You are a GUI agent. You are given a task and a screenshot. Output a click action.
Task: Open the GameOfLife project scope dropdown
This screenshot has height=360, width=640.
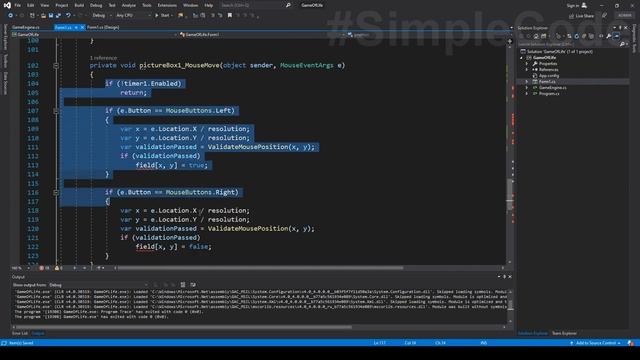[x=95, y=35]
